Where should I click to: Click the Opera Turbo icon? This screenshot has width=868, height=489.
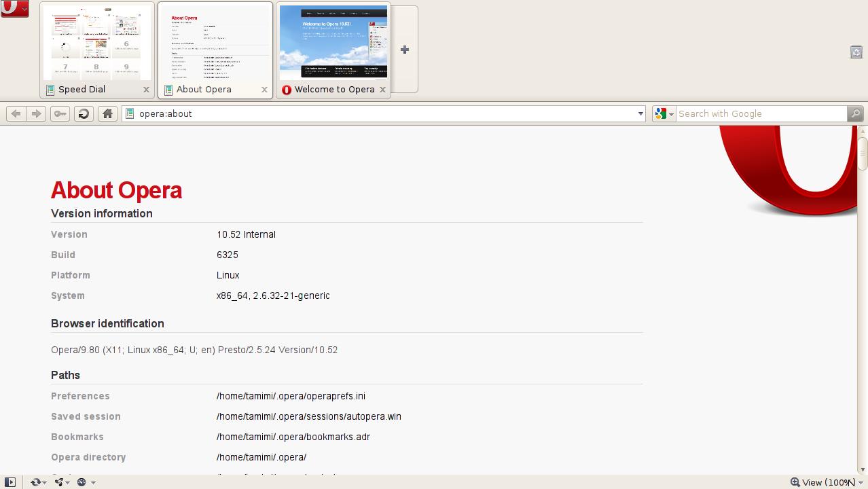82,482
